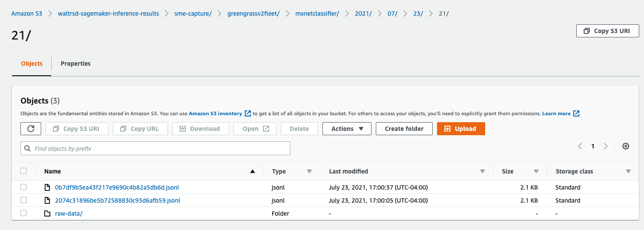Click the Create folder button
This screenshot has width=644, height=230.
pyautogui.click(x=404, y=129)
